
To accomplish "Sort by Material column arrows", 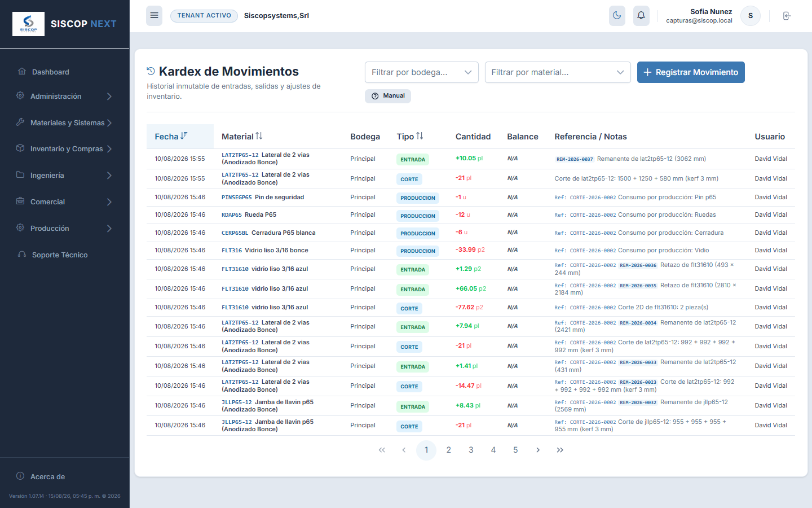I will pos(259,136).
